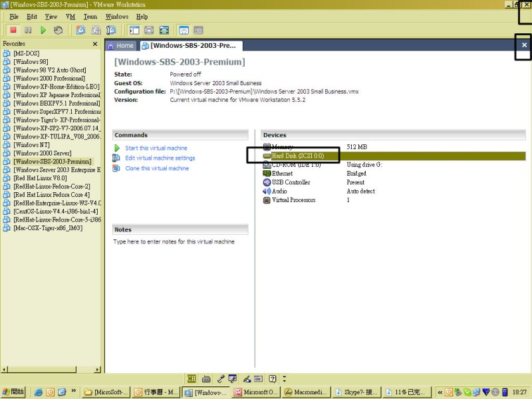Click the 512 MB memory value
This screenshot has width=532, height=399.
coord(357,147)
